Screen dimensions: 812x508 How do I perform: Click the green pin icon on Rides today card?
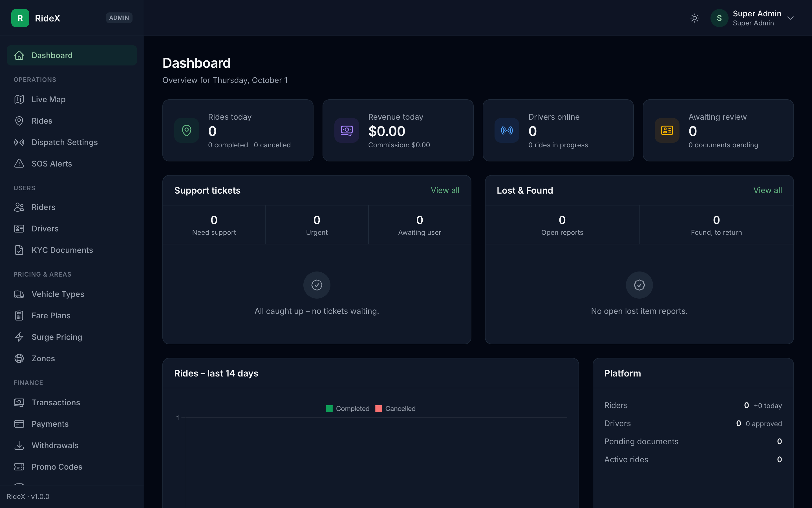187,130
